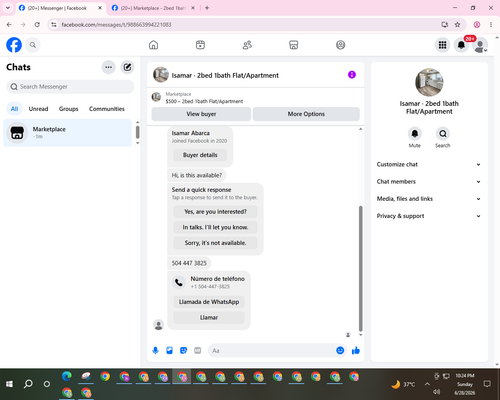The width and height of the screenshot is (500, 400).
Task: Expand Customize chat section
Action: [429, 164]
